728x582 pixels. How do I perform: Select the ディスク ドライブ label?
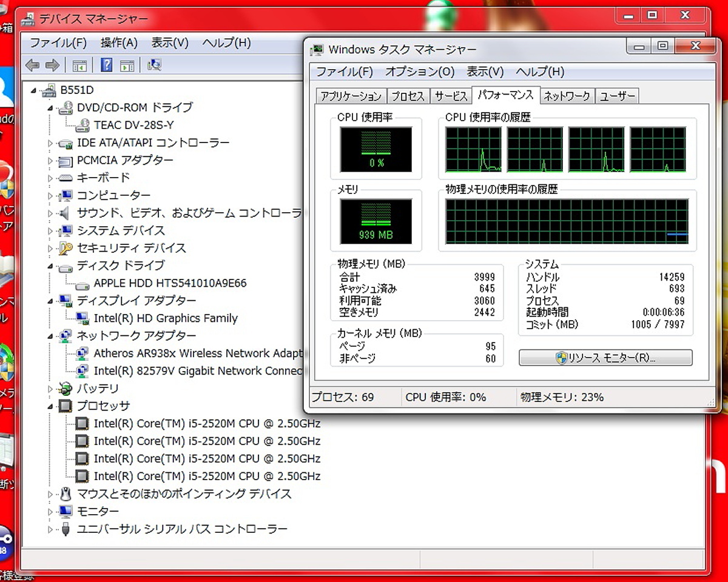120,266
